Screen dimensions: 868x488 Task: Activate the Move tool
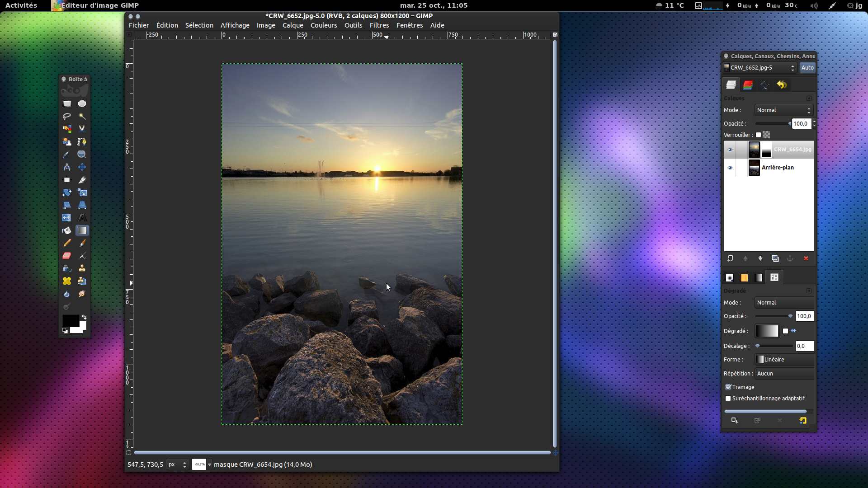[x=82, y=167]
